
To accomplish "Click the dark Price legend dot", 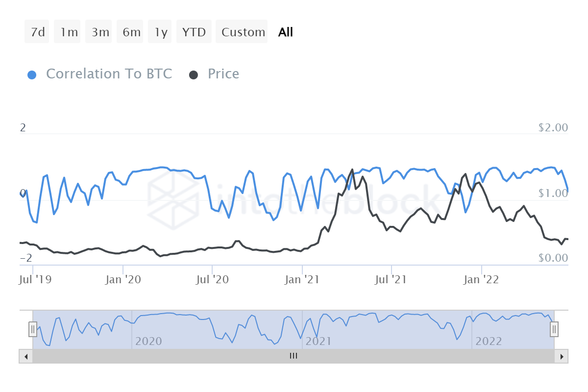I will [194, 75].
